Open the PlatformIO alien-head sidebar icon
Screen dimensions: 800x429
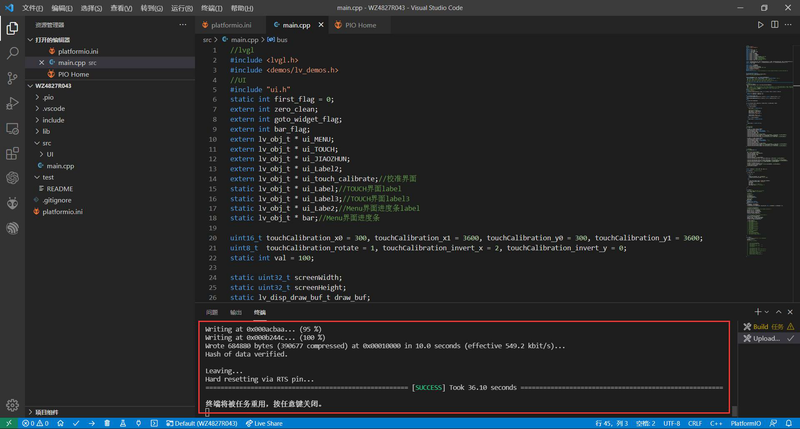coord(12,203)
